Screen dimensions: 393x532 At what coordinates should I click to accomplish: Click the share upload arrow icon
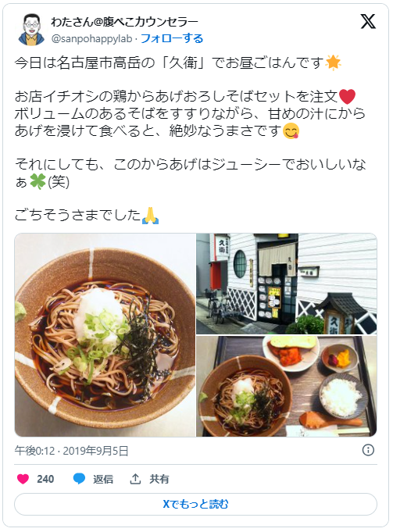135,479
